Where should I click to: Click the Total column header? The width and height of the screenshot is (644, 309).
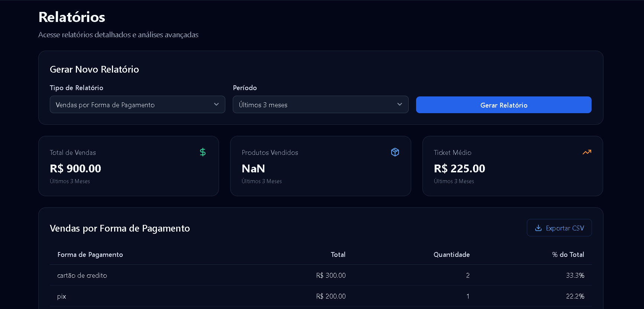[x=338, y=255]
